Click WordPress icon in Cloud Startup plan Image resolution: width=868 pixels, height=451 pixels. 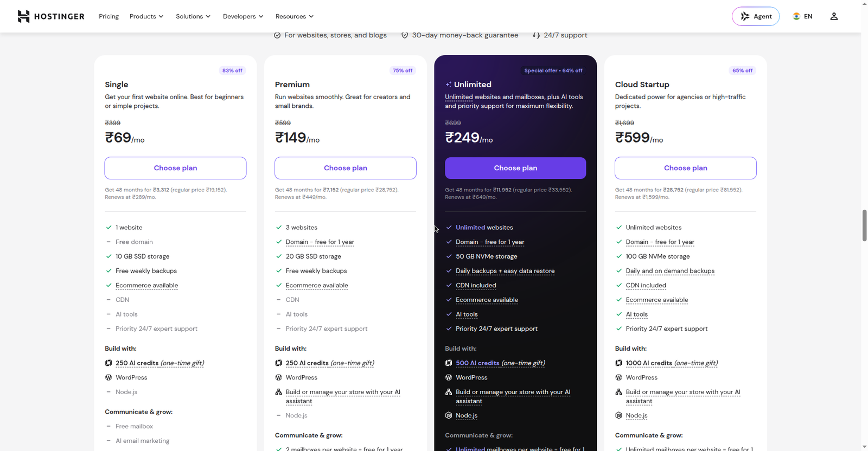click(x=618, y=377)
